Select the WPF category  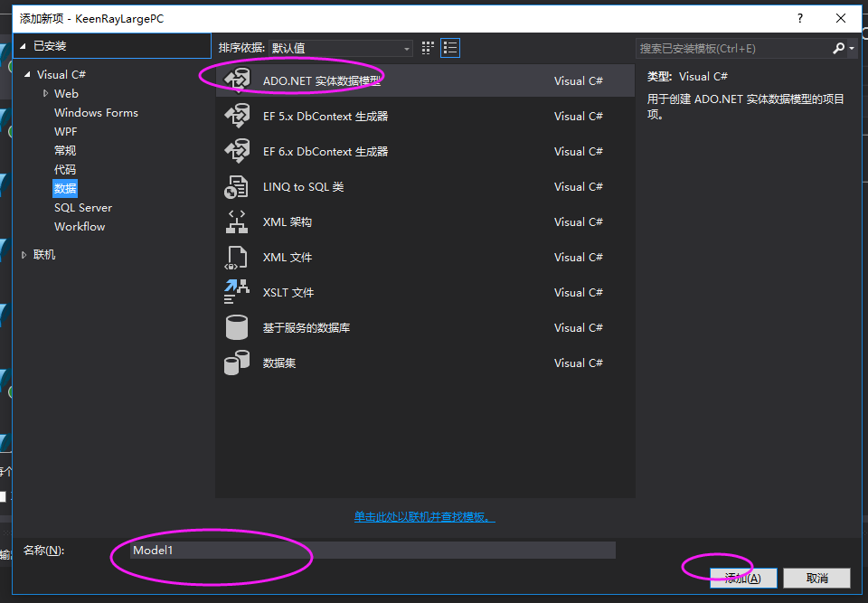66,131
